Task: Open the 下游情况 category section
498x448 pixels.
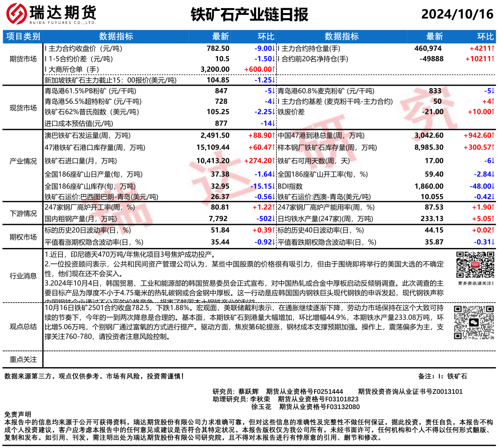Action: tap(23, 213)
